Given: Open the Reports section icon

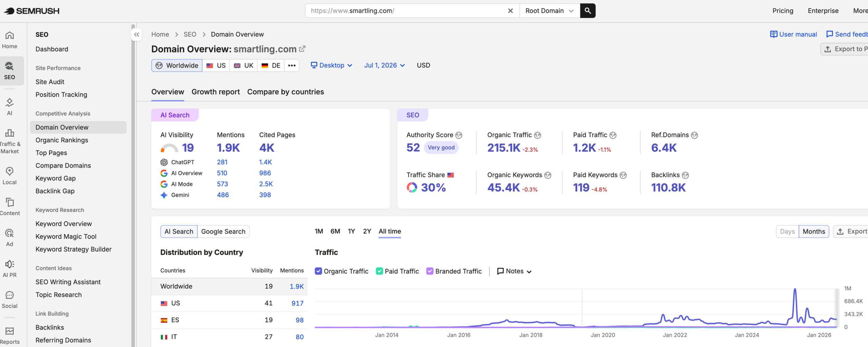Looking at the screenshot, I should tap(9, 331).
